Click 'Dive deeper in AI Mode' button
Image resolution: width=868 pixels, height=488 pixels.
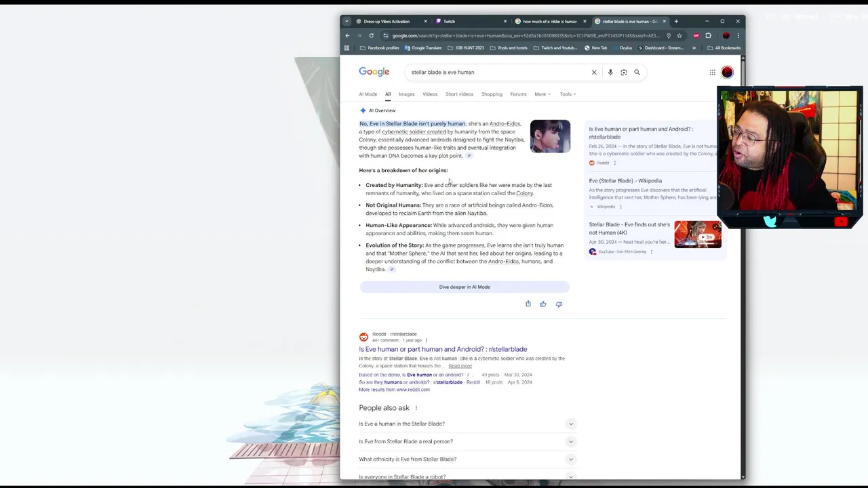point(465,287)
